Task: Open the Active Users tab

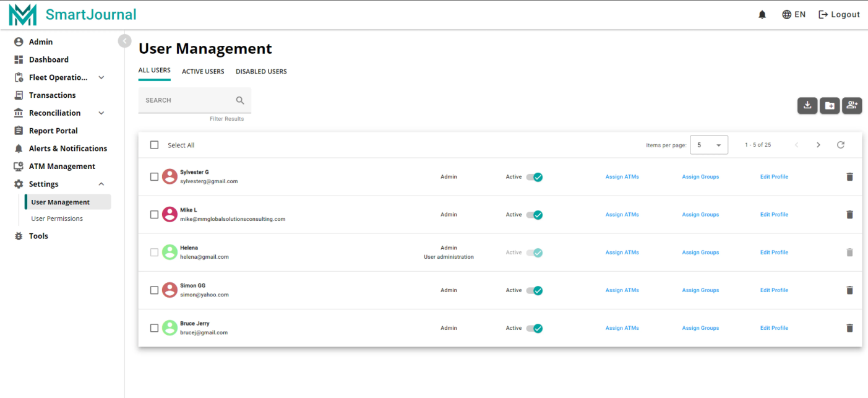Action: pos(203,71)
